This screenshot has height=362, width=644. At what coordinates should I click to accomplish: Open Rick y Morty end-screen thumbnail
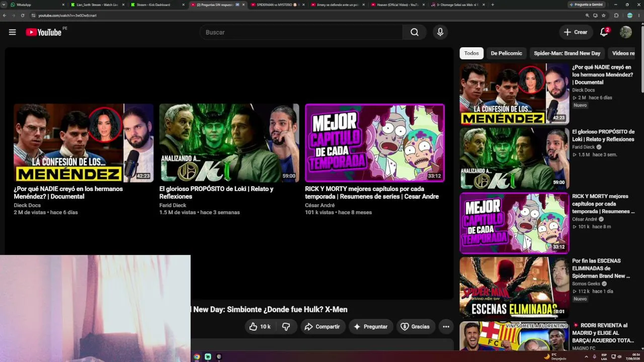(x=375, y=143)
